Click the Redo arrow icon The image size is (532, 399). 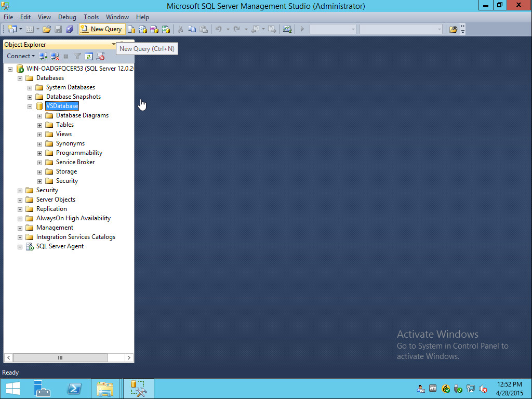237,29
